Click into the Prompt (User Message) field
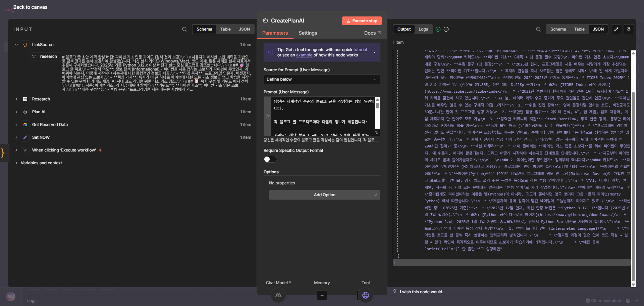644x306 pixels. pos(323,116)
